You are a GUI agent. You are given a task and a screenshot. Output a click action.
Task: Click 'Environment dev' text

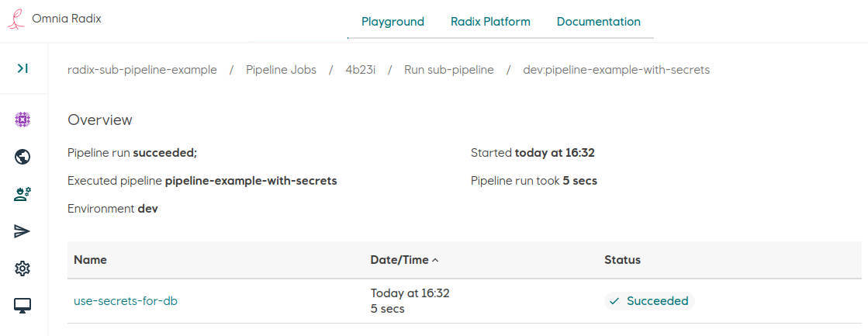[112, 210]
